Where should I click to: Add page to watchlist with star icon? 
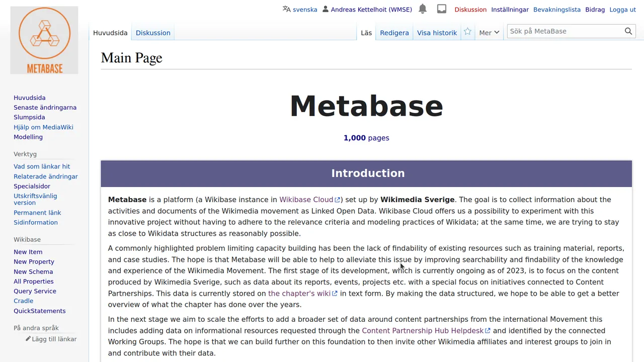467,32
